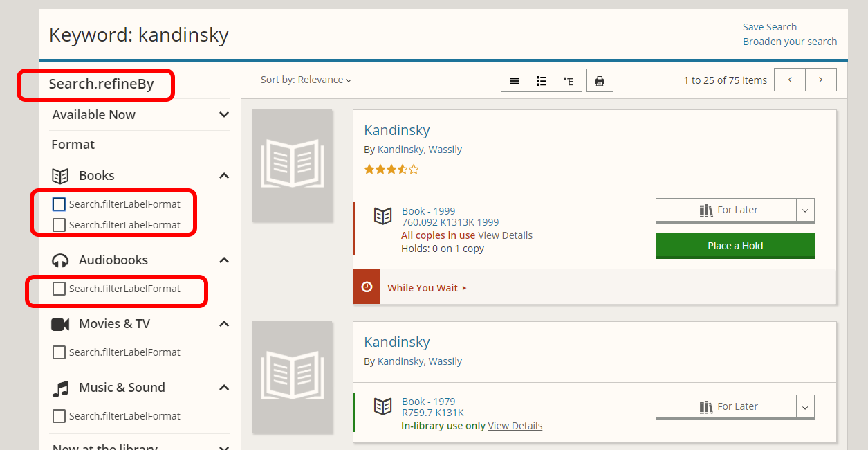
Task: Go to previous results page arrow
Action: [790, 80]
